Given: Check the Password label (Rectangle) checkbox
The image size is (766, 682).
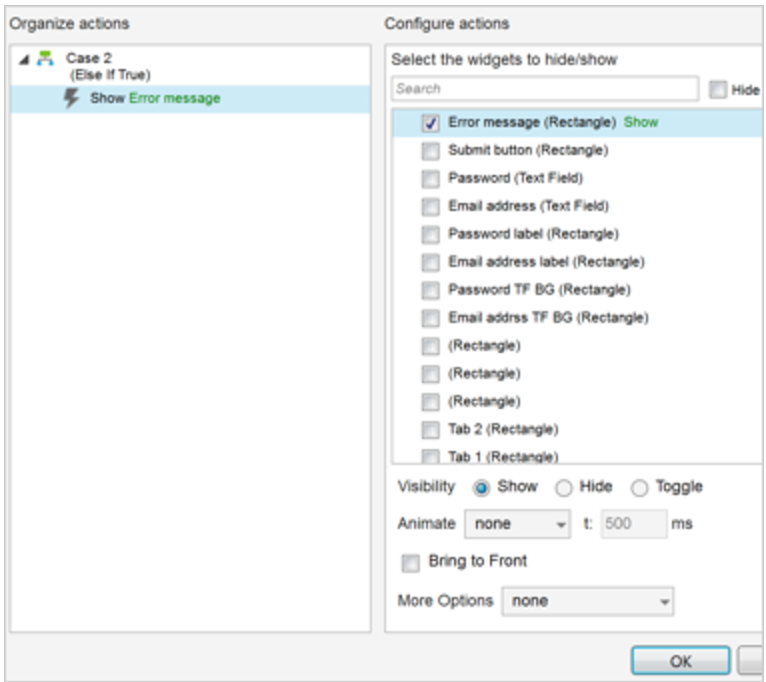Looking at the screenshot, I should click(430, 234).
